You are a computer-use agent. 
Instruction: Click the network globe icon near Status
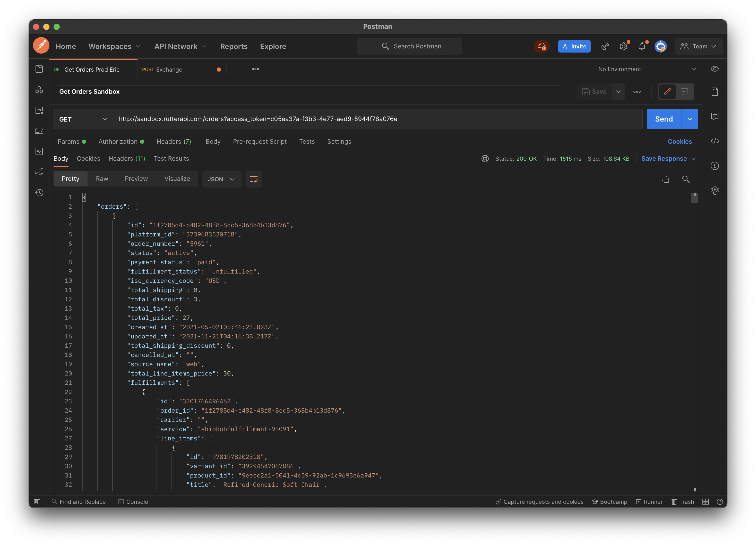485,159
